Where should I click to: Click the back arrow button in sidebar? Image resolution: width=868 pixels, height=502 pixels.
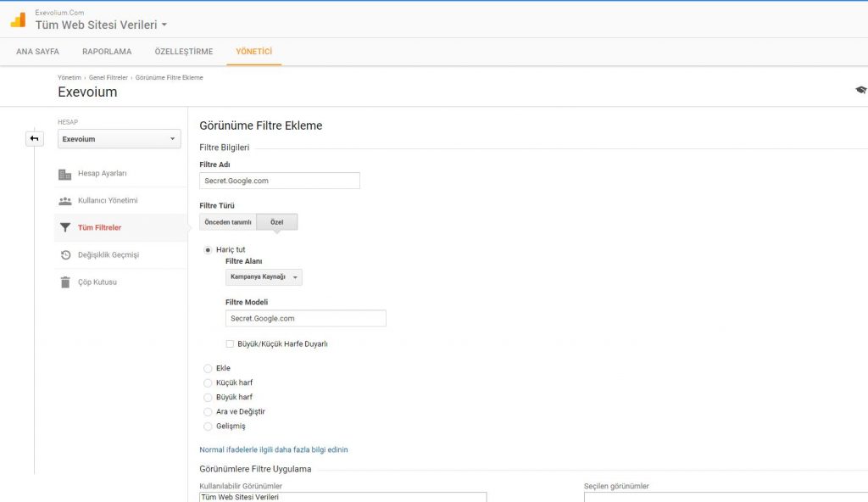click(x=35, y=138)
